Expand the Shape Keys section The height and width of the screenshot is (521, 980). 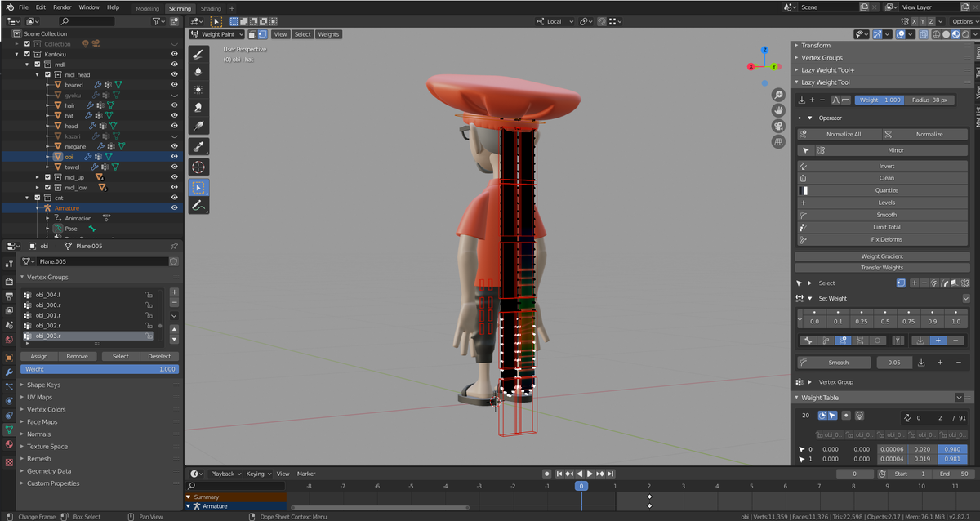43,385
